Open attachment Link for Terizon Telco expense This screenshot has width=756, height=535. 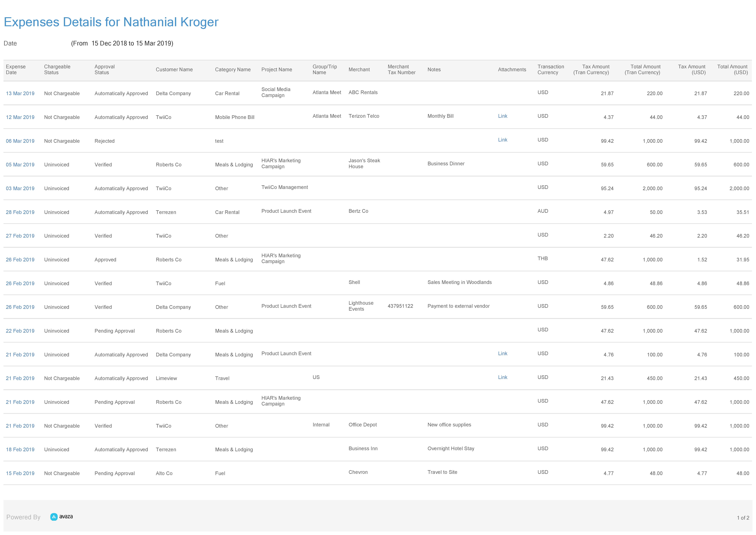click(x=502, y=116)
